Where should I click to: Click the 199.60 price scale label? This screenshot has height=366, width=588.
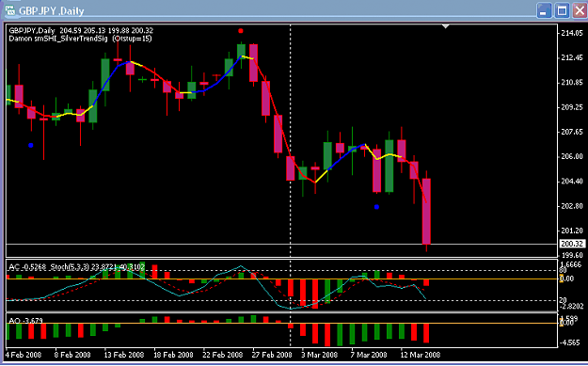[572, 255]
